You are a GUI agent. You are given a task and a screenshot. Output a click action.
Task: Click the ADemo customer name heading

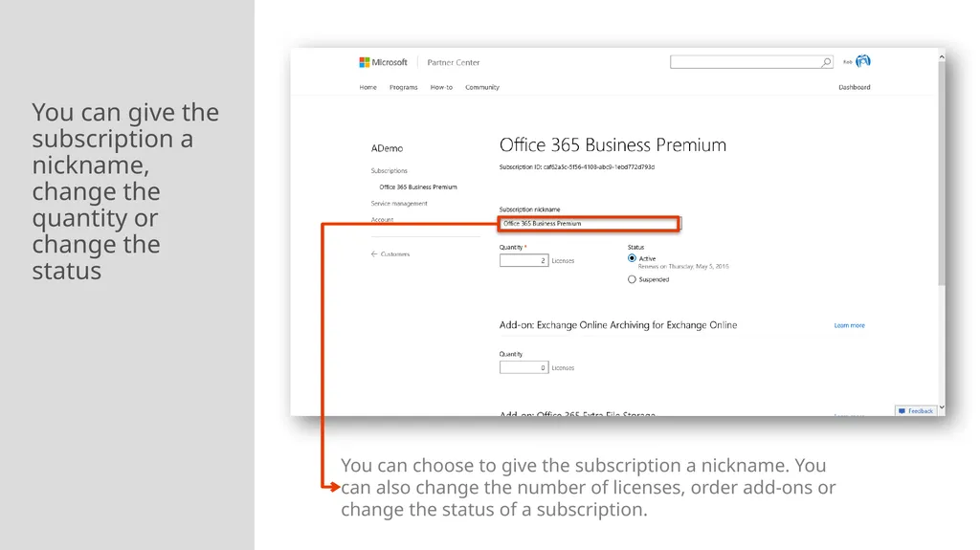click(x=387, y=148)
